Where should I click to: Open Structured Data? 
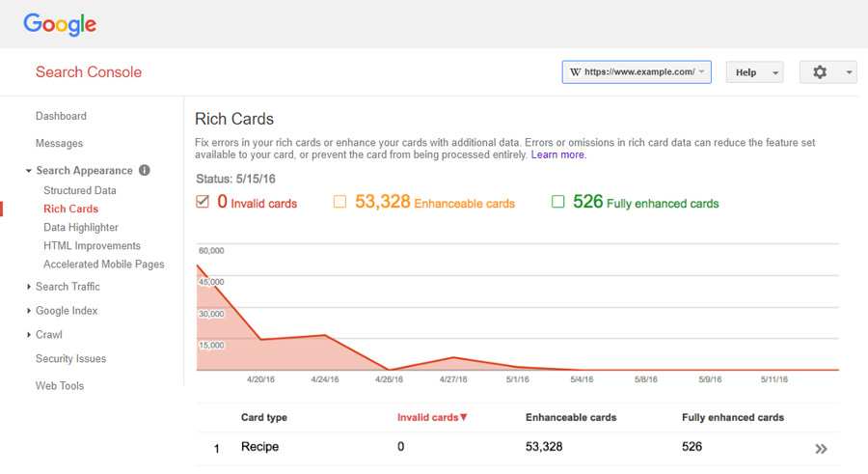click(x=80, y=190)
